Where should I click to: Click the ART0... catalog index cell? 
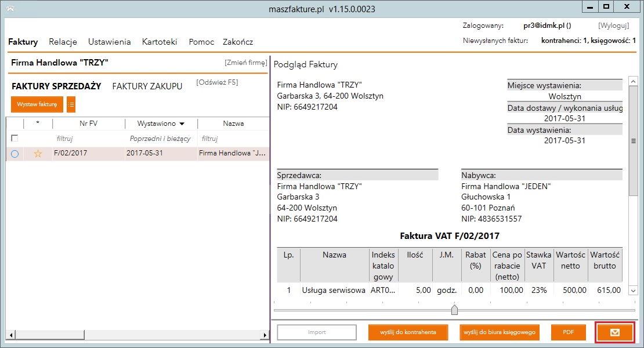[x=383, y=290]
